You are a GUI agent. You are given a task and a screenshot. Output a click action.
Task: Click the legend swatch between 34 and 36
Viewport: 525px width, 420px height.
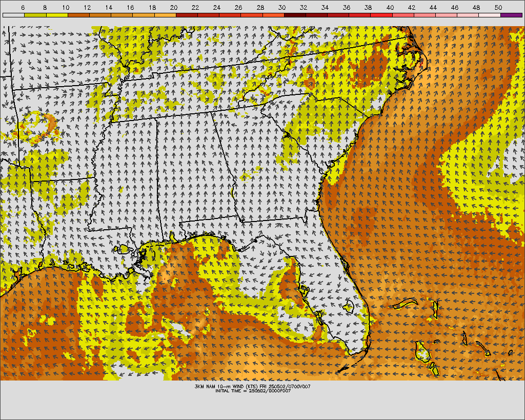(x=338, y=15)
